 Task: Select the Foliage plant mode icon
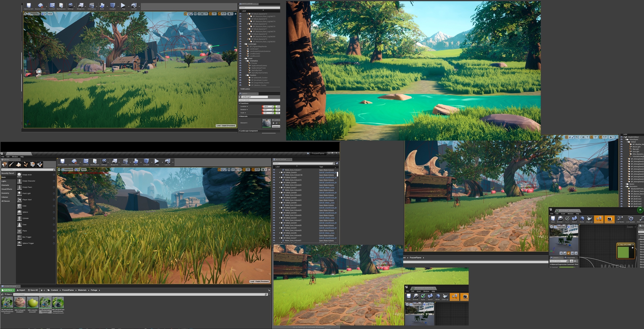point(26,164)
